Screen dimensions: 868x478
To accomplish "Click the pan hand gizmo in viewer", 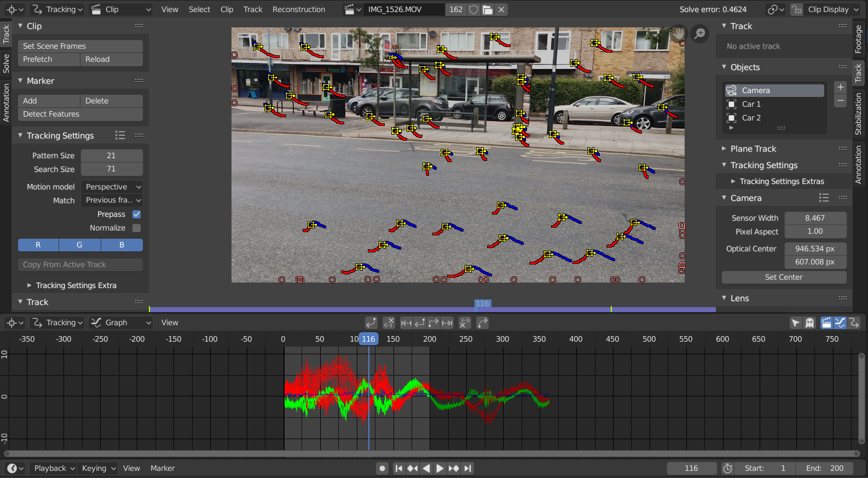I will (x=679, y=34).
